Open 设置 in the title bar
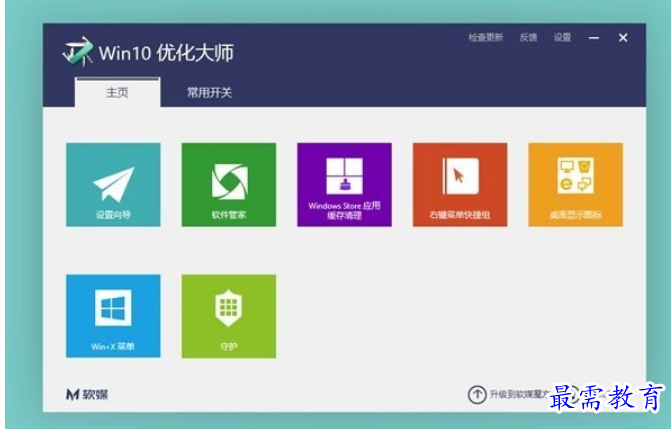671x429 pixels. tap(562, 38)
